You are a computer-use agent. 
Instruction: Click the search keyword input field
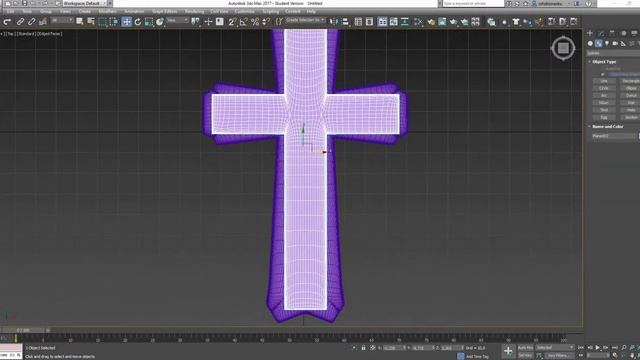coord(473,3)
